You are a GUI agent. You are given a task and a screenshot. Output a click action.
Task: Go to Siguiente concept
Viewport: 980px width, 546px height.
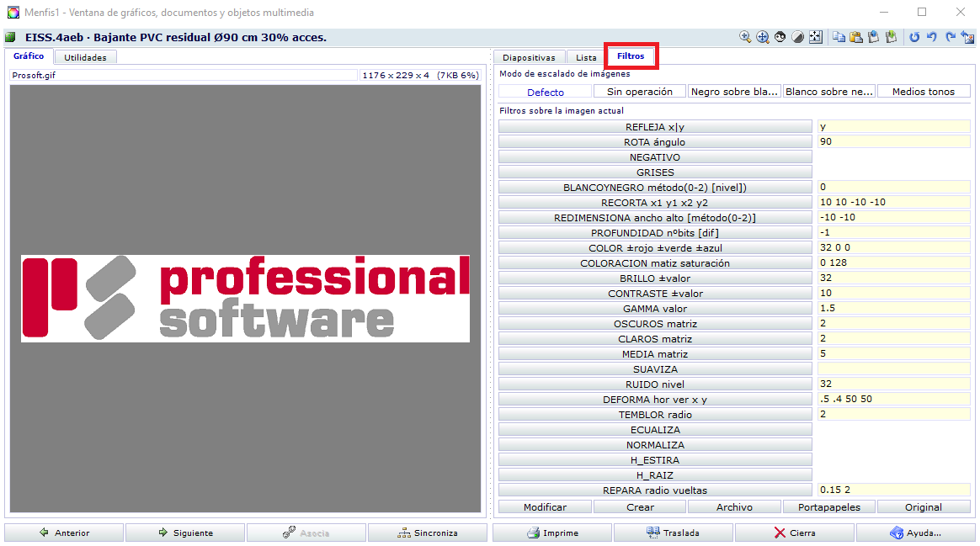[185, 533]
